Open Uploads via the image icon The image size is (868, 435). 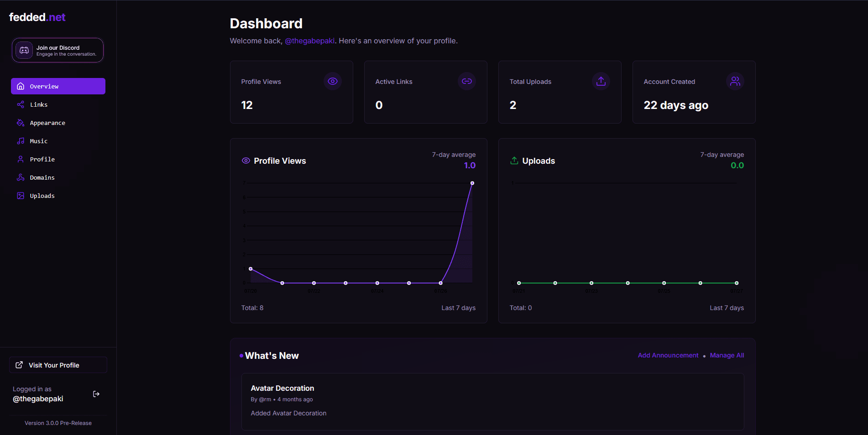pos(21,196)
